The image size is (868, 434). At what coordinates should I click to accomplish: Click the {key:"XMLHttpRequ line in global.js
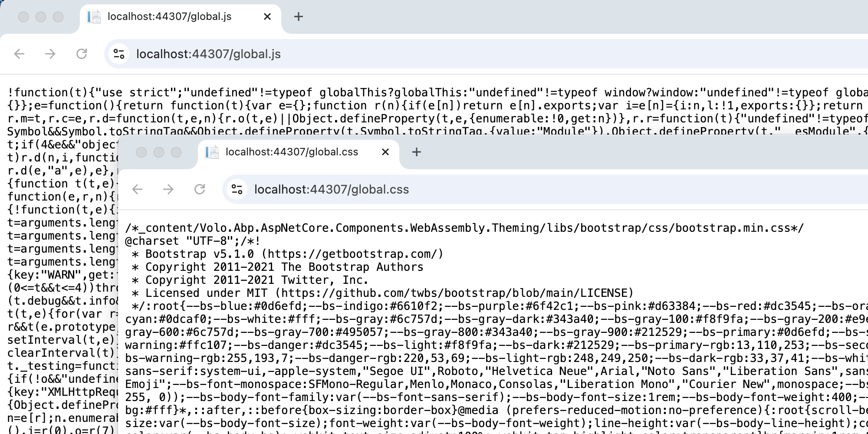[62, 392]
